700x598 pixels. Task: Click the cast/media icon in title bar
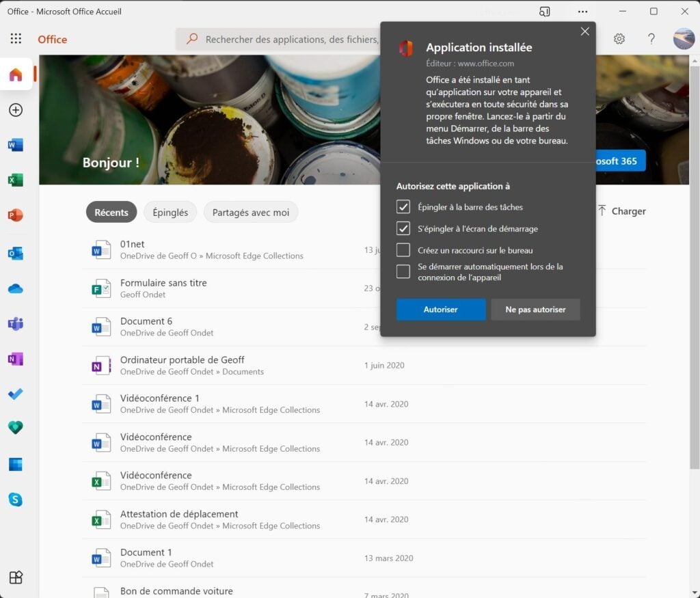pos(544,12)
